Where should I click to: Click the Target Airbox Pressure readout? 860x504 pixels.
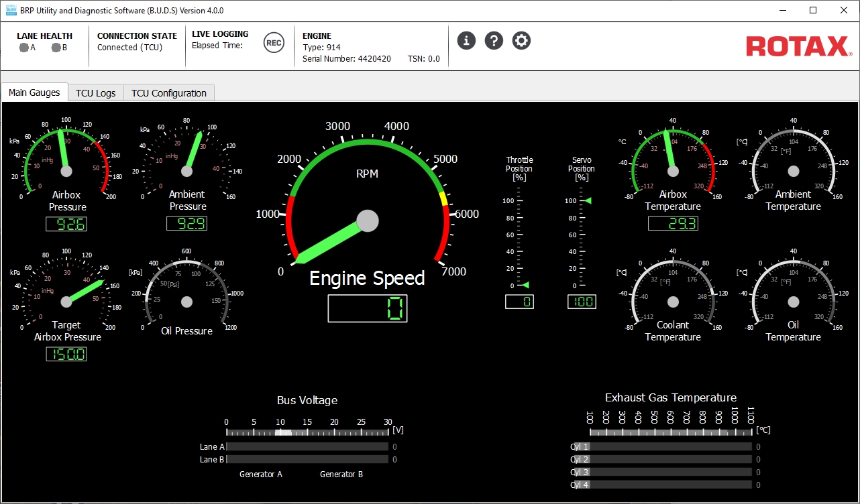point(66,354)
